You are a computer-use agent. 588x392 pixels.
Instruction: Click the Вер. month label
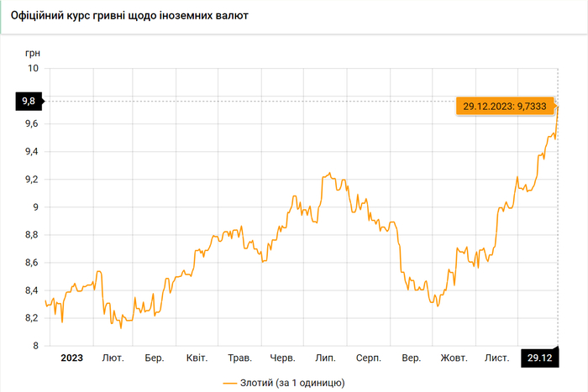[x=411, y=358]
